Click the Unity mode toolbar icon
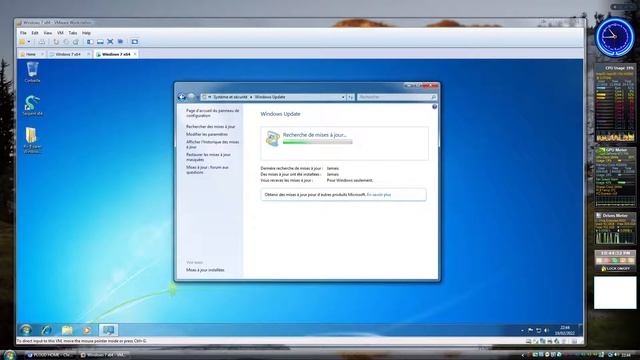The width and height of the screenshot is (640, 360). click(x=120, y=42)
